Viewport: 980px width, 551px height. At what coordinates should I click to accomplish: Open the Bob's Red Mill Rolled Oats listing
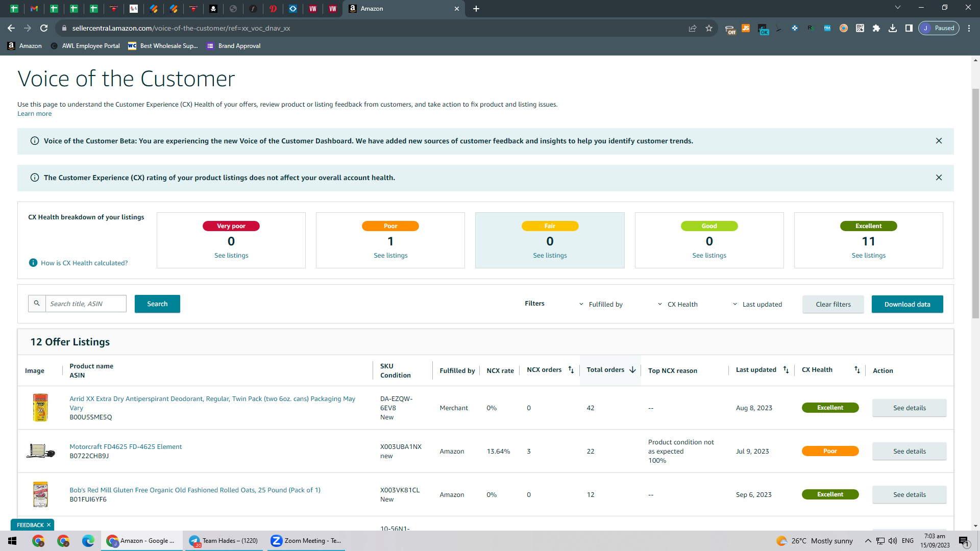pyautogui.click(x=195, y=490)
